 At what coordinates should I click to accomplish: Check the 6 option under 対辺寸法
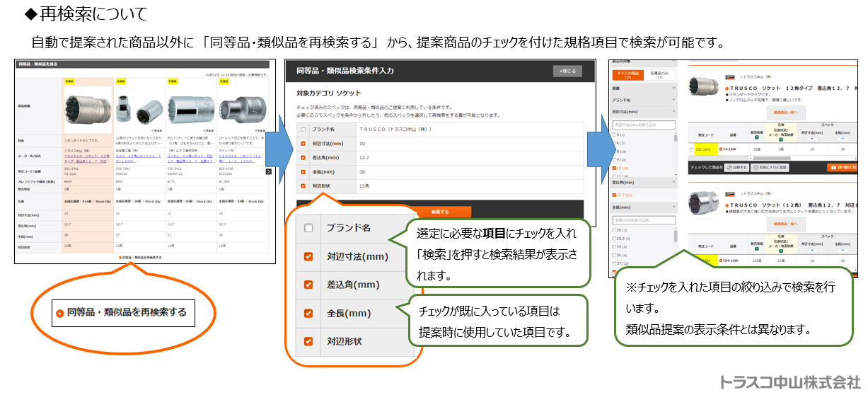(x=614, y=143)
